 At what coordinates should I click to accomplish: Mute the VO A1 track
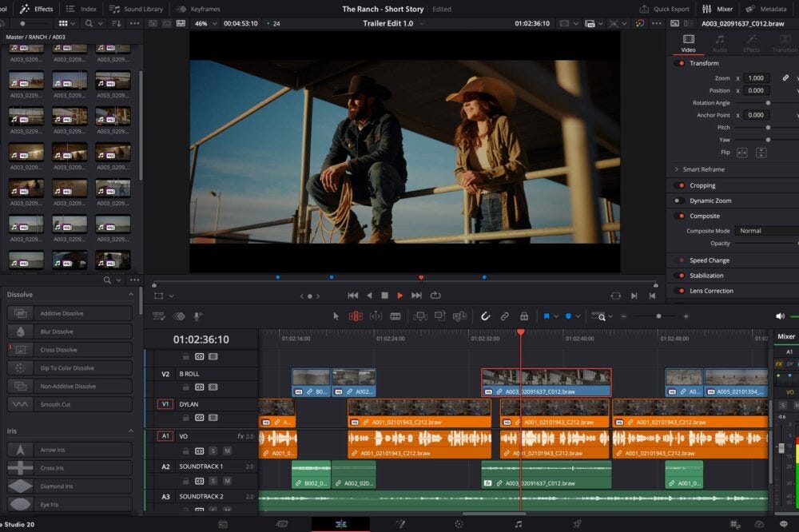227,451
